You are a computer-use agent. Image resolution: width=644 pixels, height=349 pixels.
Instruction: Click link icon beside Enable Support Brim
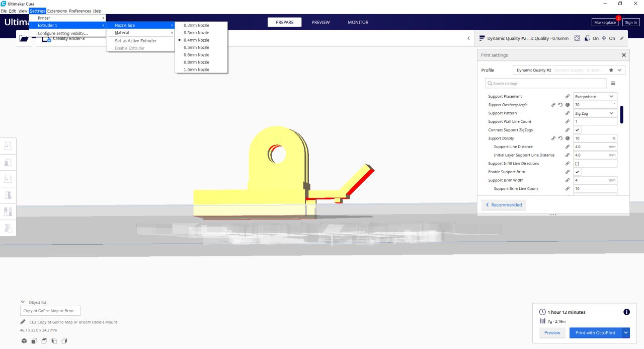pos(567,172)
